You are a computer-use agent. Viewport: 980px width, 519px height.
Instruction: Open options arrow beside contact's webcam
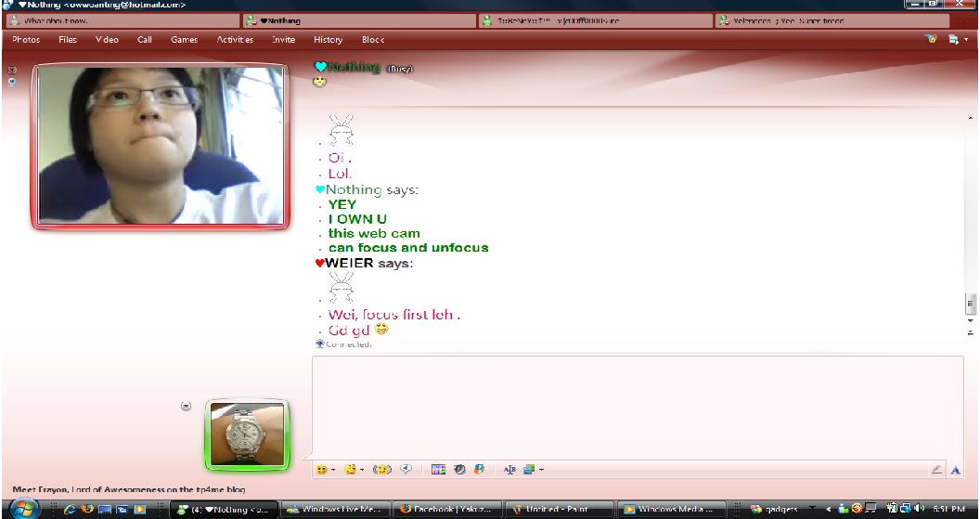pyautogui.click(x=12, y=70)
